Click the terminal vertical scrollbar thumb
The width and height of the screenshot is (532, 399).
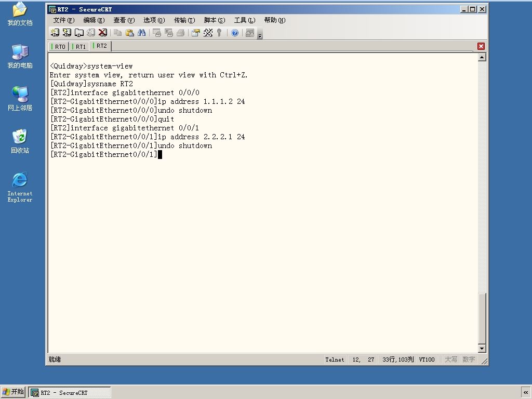click(x=482, y=318)
